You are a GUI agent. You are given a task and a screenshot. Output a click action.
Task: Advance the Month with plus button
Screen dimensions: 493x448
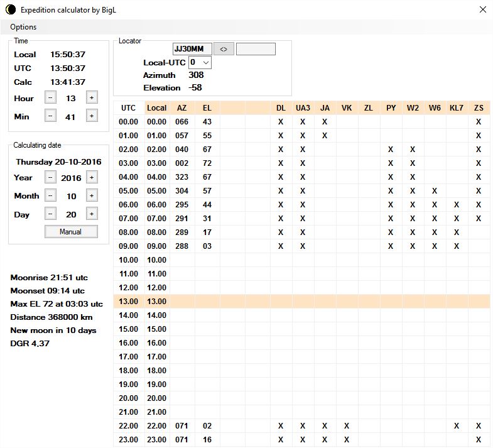point(91,195)
